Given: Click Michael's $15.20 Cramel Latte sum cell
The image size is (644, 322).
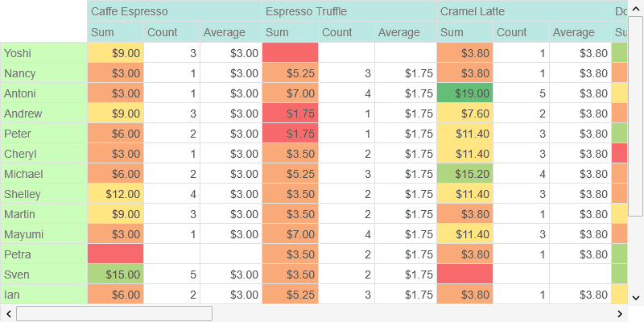Looking at the screenshot, I should click(x=465, y=174).
